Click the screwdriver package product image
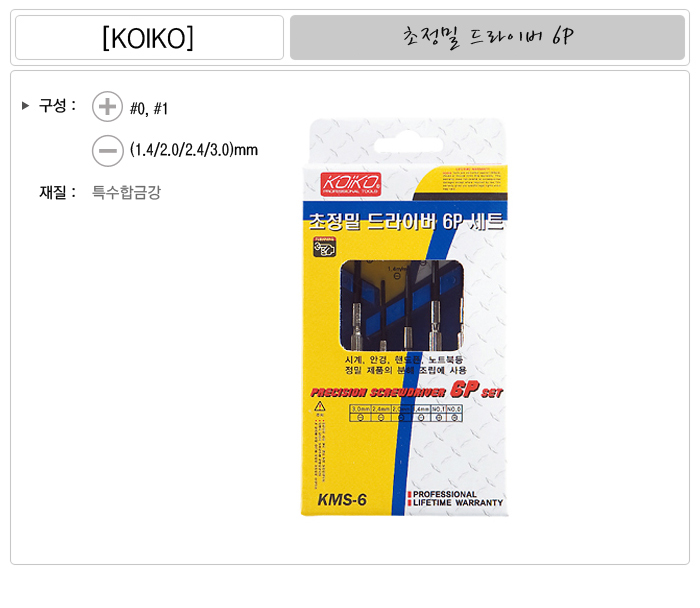 tap(405, 317)
